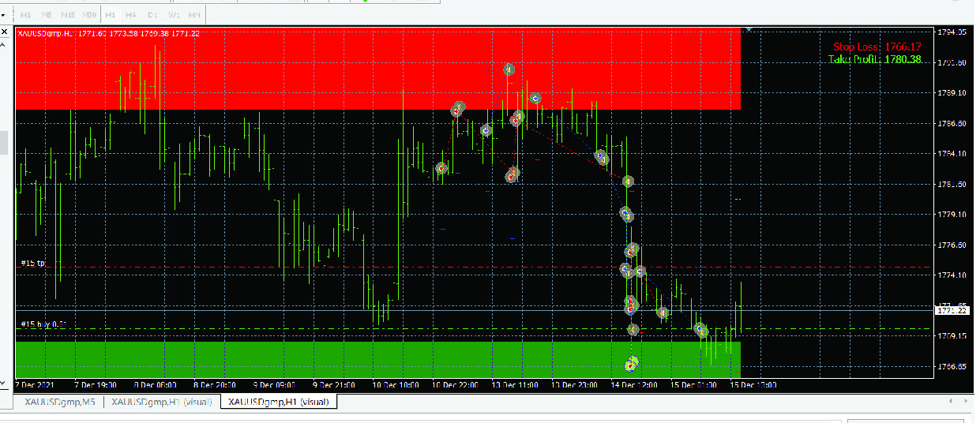Select the M15 timeframe button
Viewport: 980px width, 423px height.
pyautogui.click(x=69, y=15)
